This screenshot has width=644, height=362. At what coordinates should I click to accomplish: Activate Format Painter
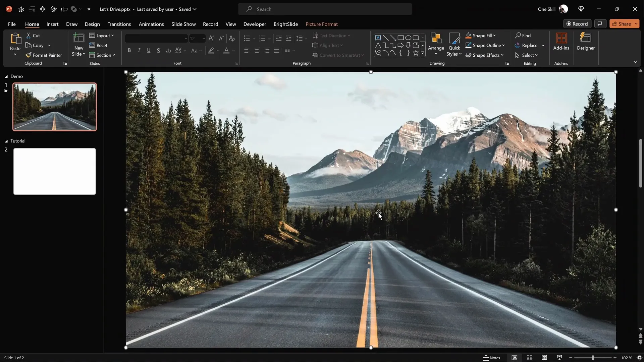pos(44,55)
